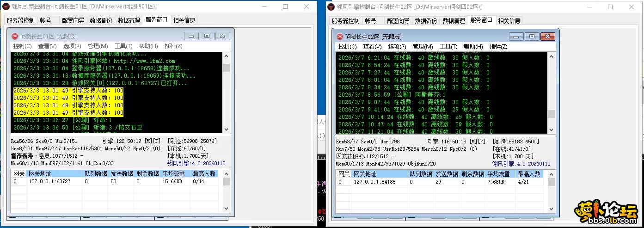The height and width of the screenshot is (228, 644).
Task: Click average flow value 15.66KB in 01区
Action: point(172,182)
